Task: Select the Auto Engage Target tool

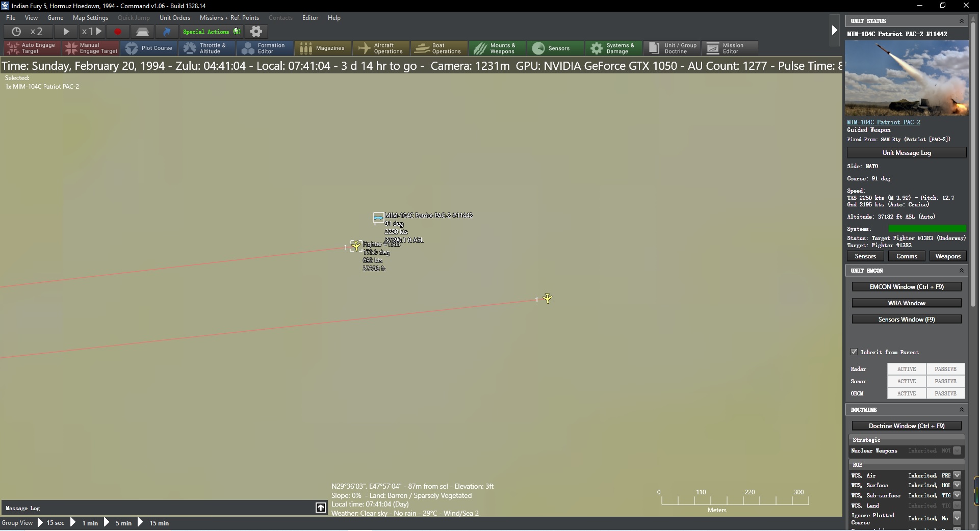Action: [32, 48]
